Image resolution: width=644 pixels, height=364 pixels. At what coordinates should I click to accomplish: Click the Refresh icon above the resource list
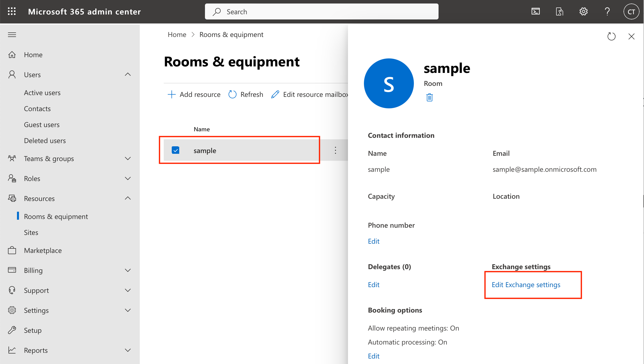[x=232, y=94]
